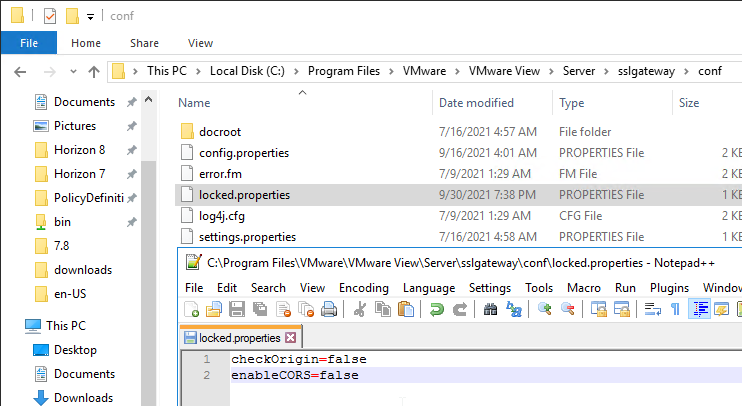Click the Zoom In magnifier icon
742x406 pixels.
[545, 309]
